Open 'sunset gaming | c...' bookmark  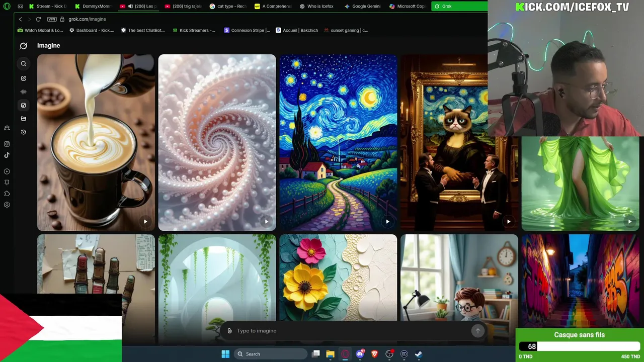[346, 30]
